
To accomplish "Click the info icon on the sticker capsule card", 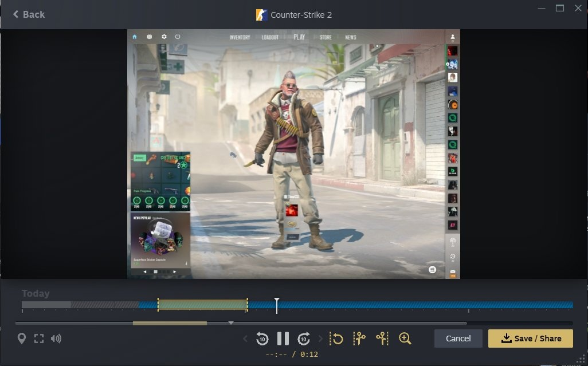I will [186, 263].
